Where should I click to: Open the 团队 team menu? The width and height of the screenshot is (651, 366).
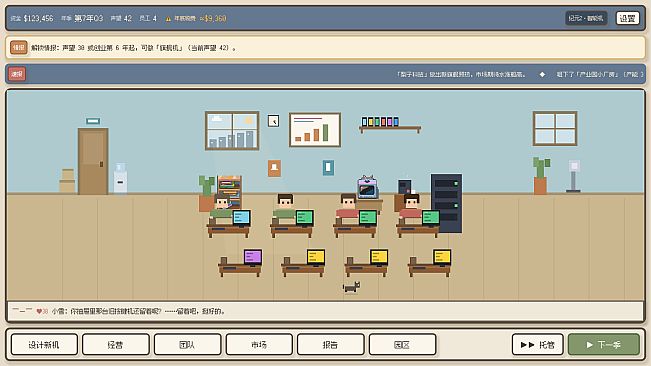click(187, 344)
